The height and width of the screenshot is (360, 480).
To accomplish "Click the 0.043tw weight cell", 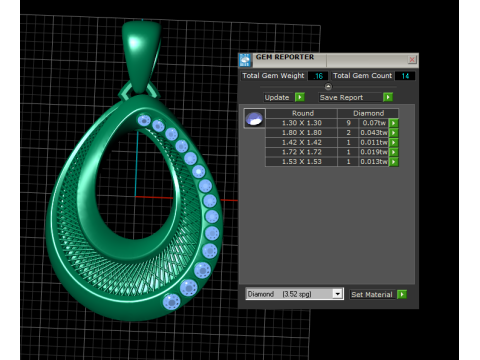I will coord(374,133).
